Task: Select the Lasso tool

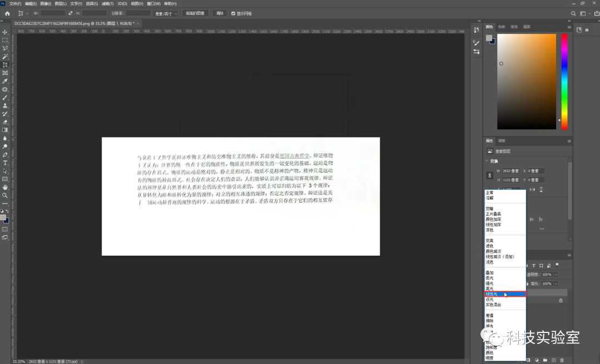Action: pos(4,48)
